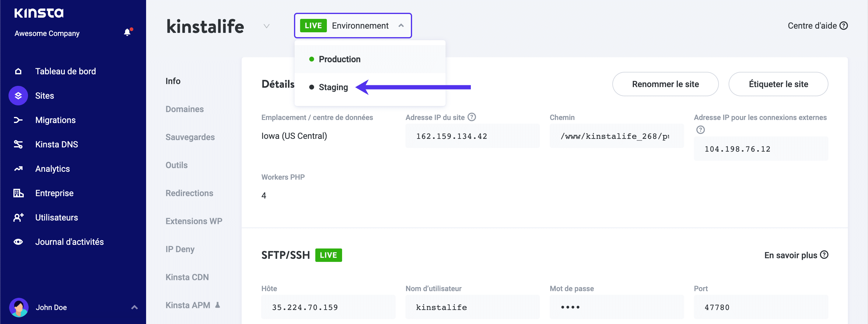Click the LIVE badge in Environnement selector
This screenshot has width=868, height=324.
pyautogui.click(x=313, y=26)
